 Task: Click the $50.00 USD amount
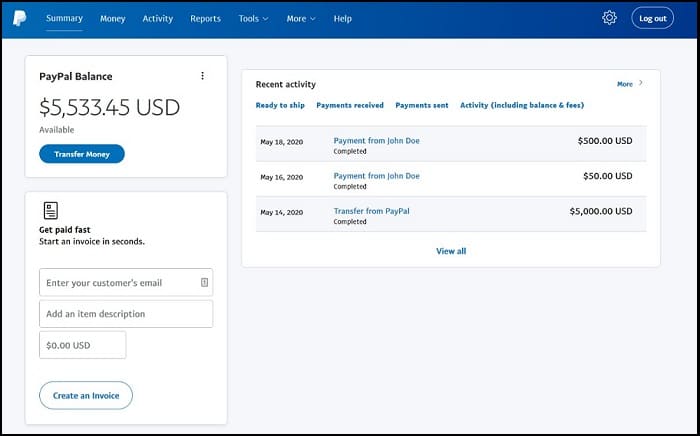tap(608, 176)
